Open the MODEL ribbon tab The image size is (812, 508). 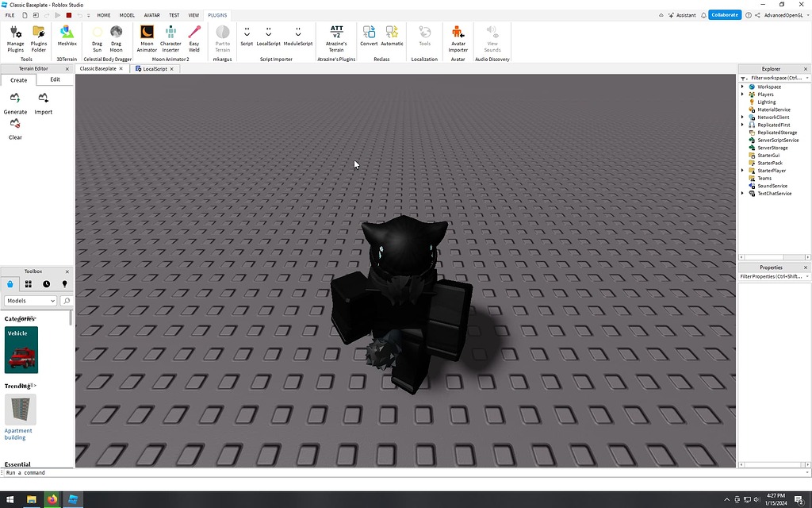pos(127,14)
